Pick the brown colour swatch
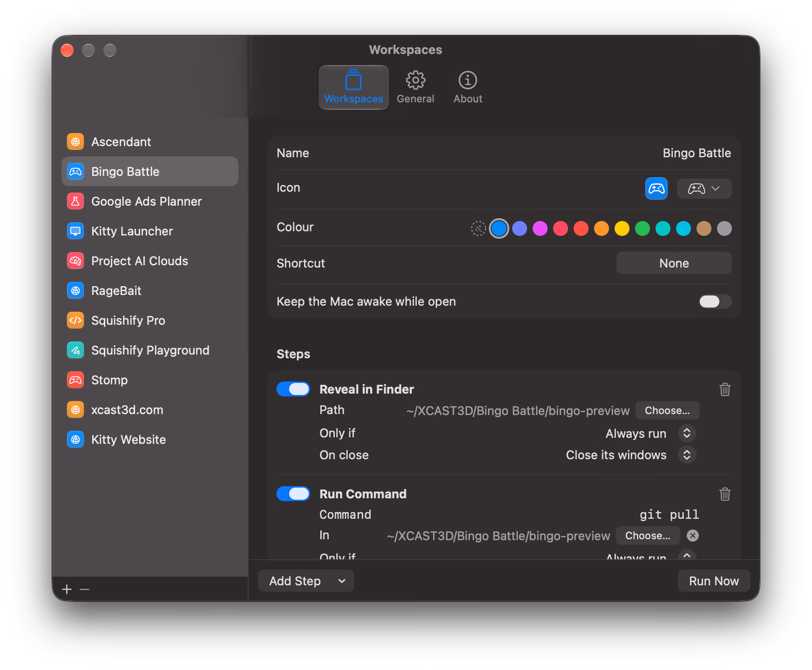812x670 pixels. coord(704,228)
